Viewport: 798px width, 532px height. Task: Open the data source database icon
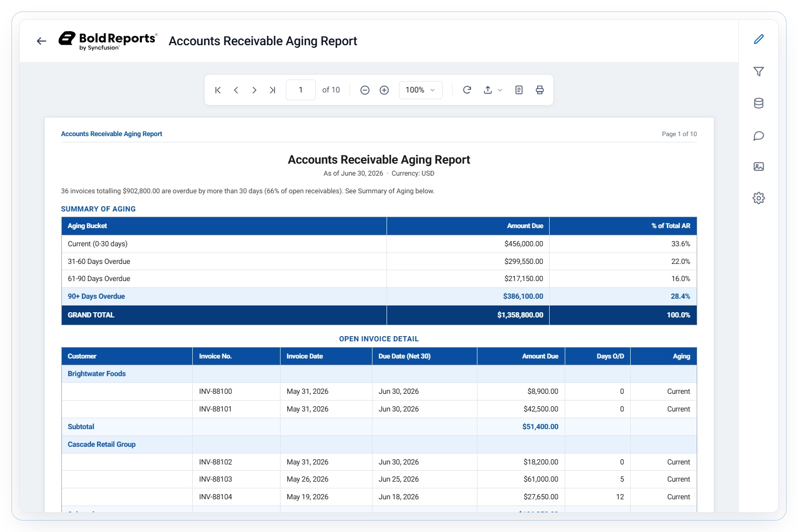tap(759, 103)
